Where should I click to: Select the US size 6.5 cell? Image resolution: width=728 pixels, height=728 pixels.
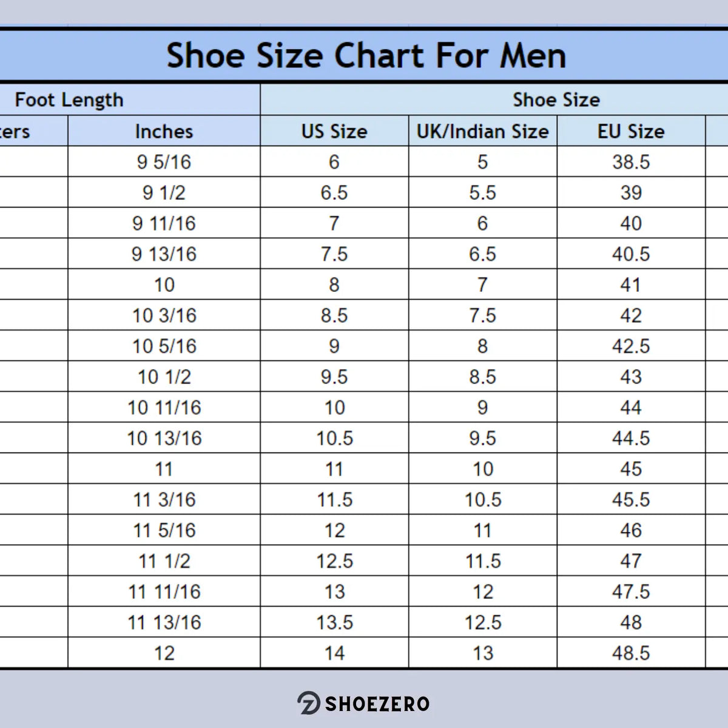click(334, 193)
